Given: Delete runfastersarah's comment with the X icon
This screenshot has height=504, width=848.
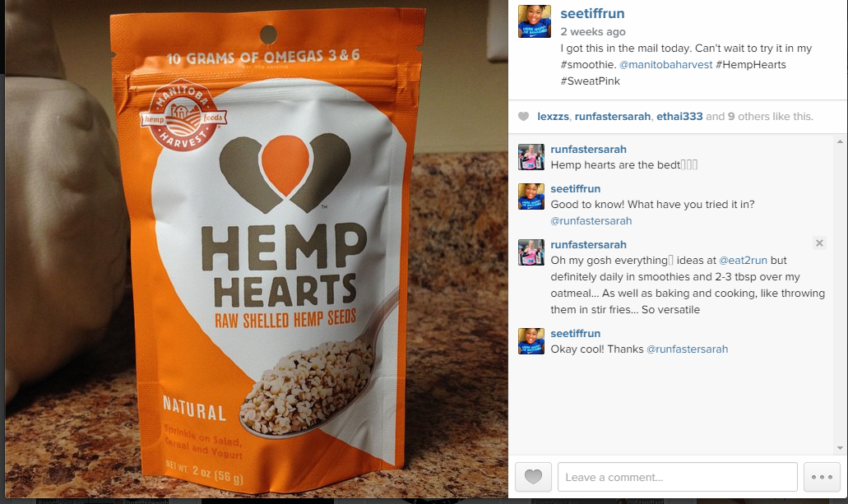Looking at the screenshot, I should pos(819,243).
